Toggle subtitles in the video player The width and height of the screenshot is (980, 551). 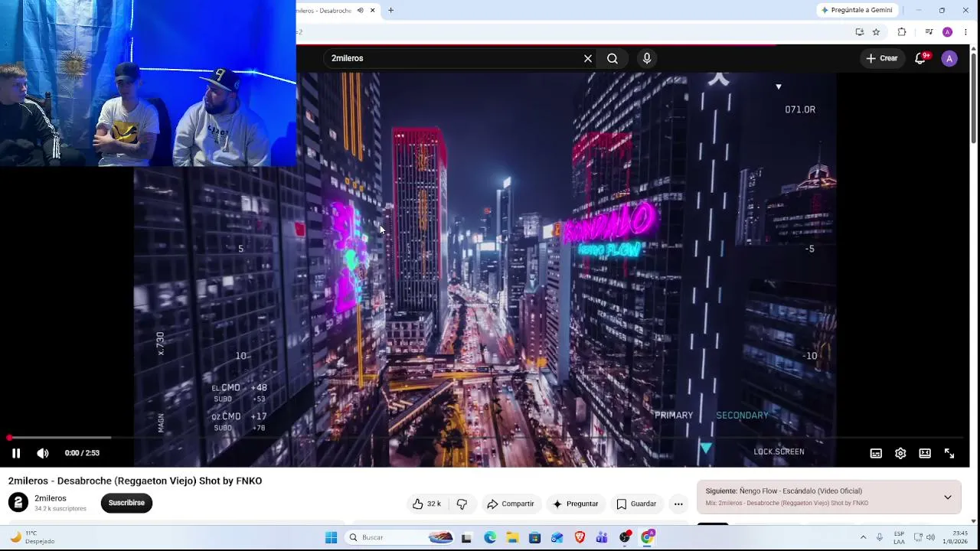[876, 453]
